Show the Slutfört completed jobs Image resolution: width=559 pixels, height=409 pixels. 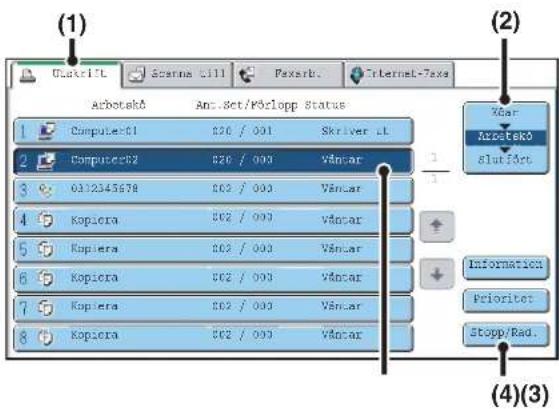tap(506, 159)
